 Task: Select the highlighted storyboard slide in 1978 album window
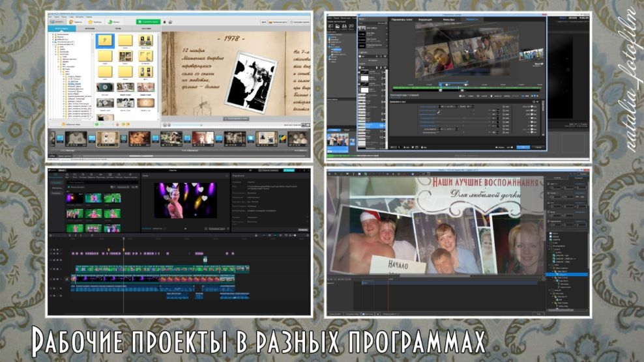point(108,139)
